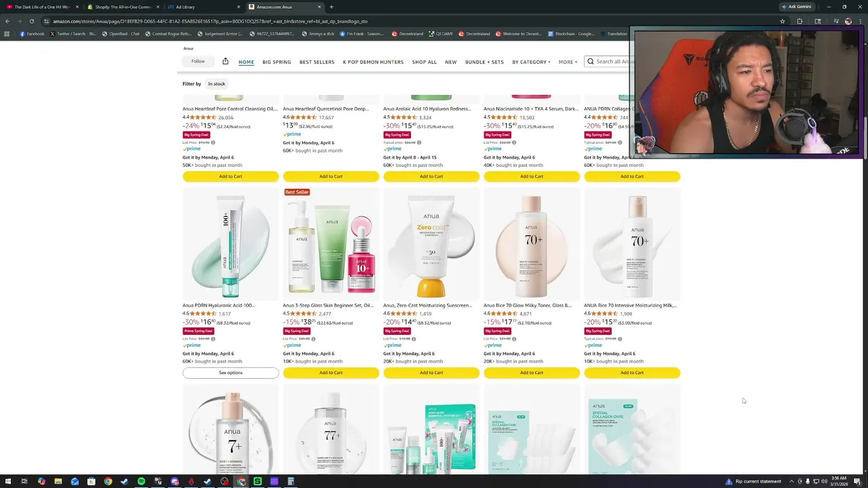This screenshot has height=488, width=868.
Task: Click the Follow button
Action: (x=198, y=61)
